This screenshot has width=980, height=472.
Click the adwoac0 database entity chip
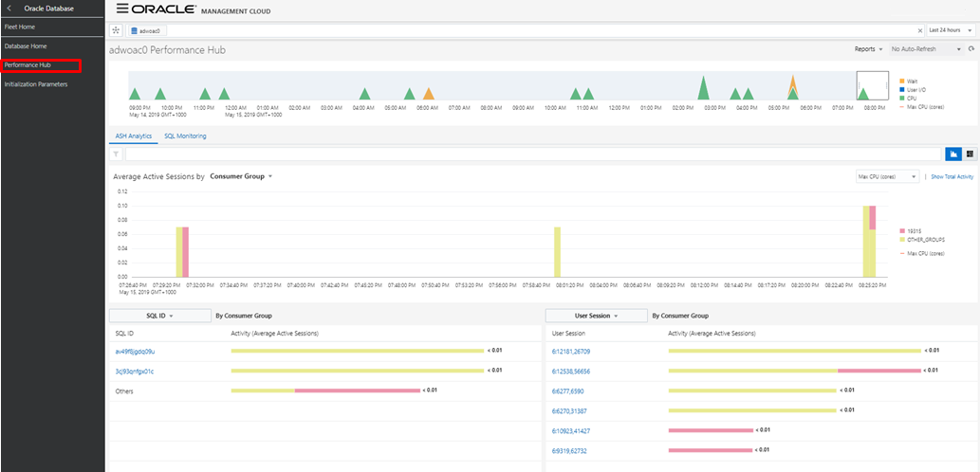coord(146,30)
